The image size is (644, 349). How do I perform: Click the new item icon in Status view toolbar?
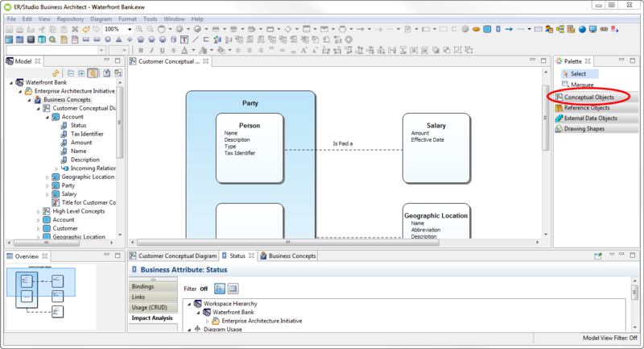click(598, 256)
